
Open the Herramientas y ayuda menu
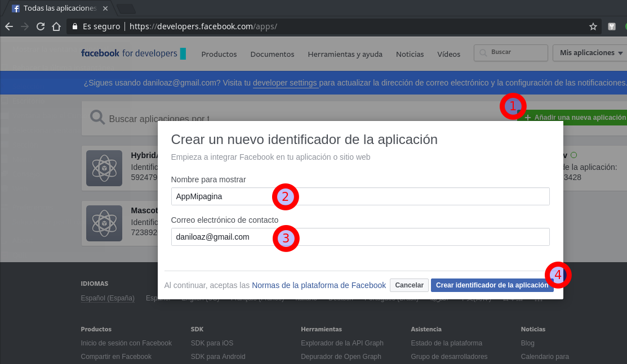(345, 54)
